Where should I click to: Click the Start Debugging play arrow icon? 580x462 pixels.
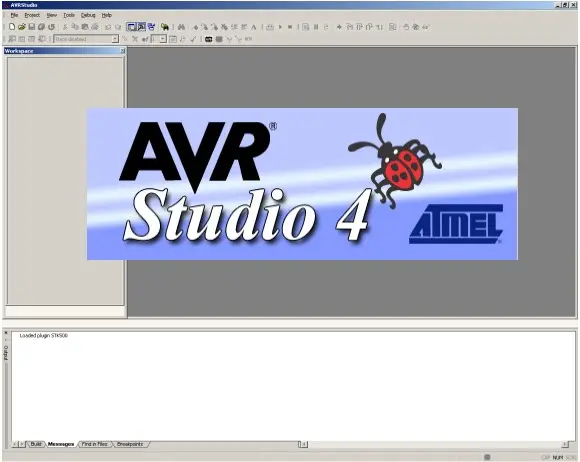click(280, 27)
